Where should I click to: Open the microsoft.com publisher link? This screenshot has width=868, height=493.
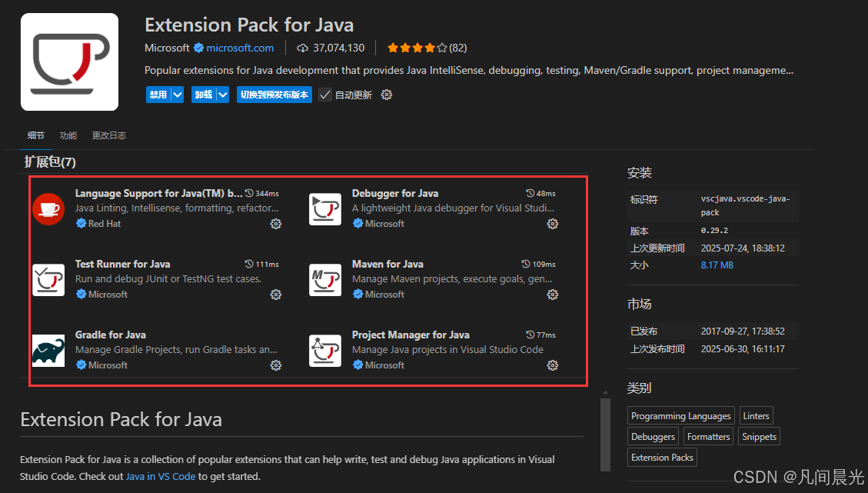240,48
